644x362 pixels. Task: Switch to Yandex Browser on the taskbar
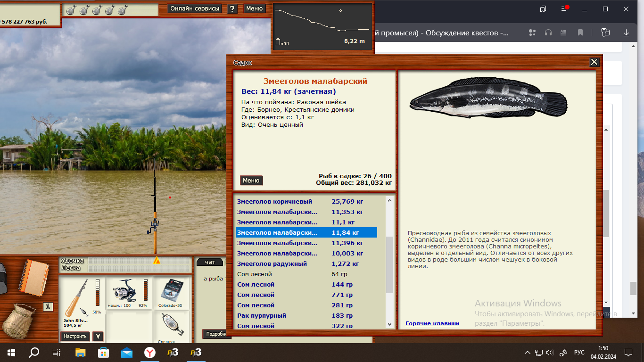tap(149, 353)
